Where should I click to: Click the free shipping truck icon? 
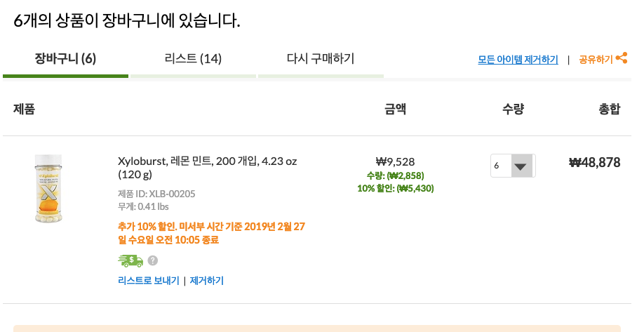pyautogui.click(x=130, y=260)
